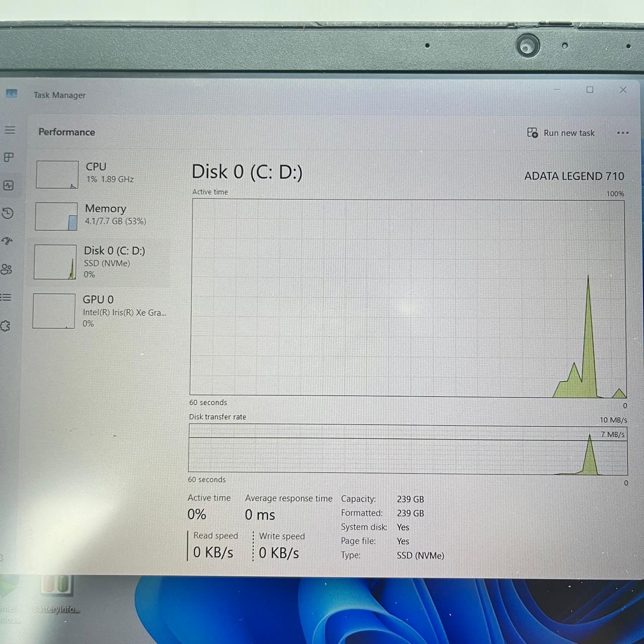This screenshot has height=644, width=644.
Task: Open the Services page icon
Action: [x=6, y=326]
